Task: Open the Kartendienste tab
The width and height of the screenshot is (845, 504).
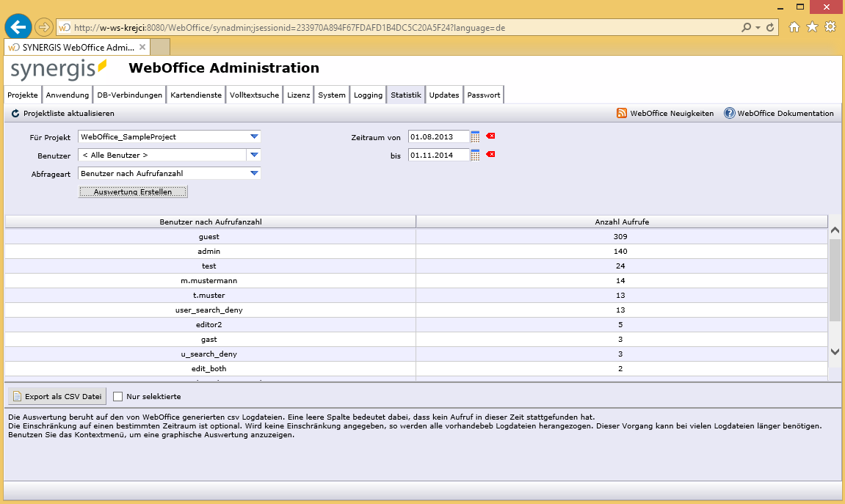Action: click(x=195, y=94)
